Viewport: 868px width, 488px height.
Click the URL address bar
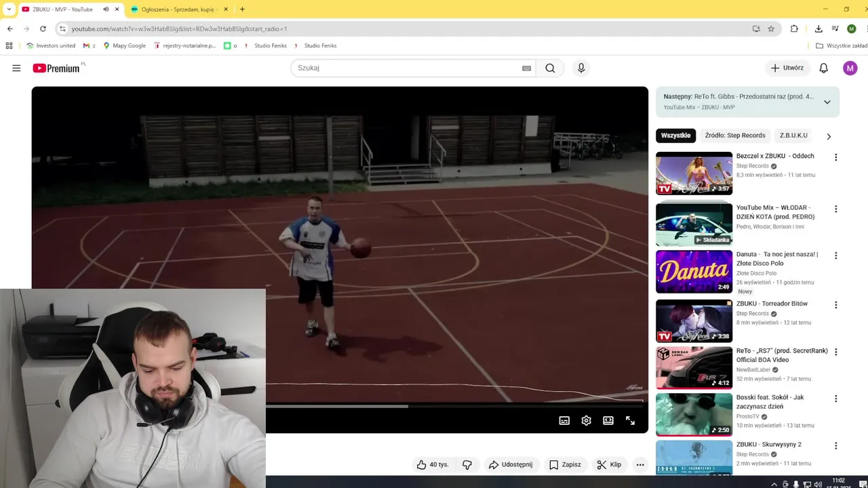(x=407, y=28)
